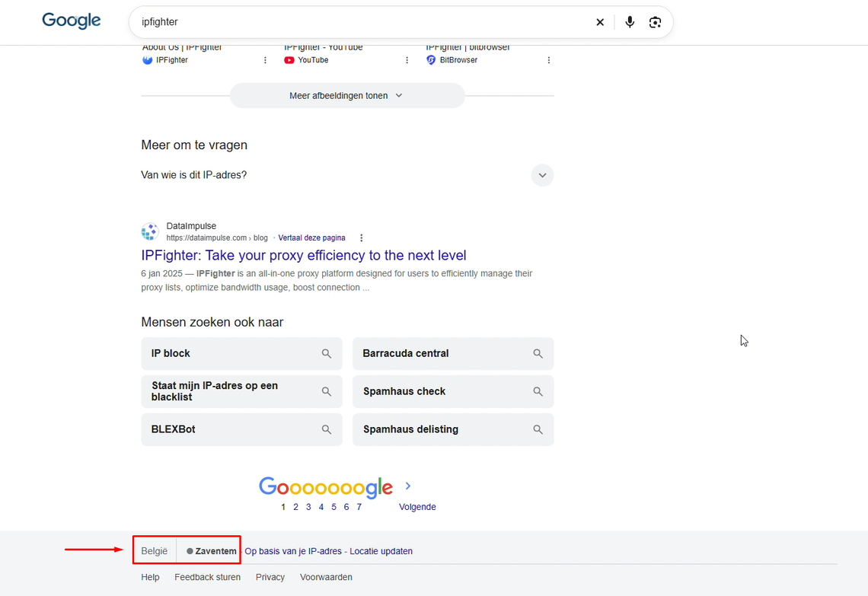The image size is (868, 596).
Task: Click the magnifier icon in the IP block chip
Action: (x=327, y=354)
